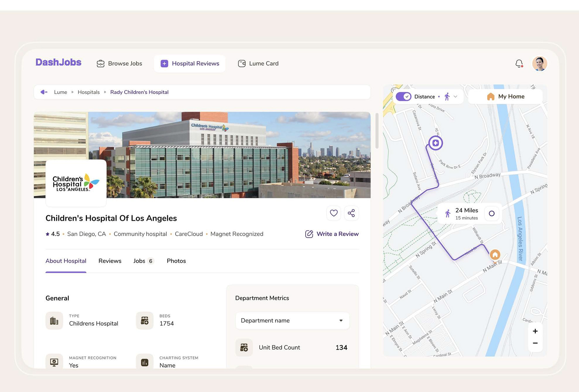Click the Childrens Hospital type value
This screenshot has height=392, width=579.
(93, 324)
